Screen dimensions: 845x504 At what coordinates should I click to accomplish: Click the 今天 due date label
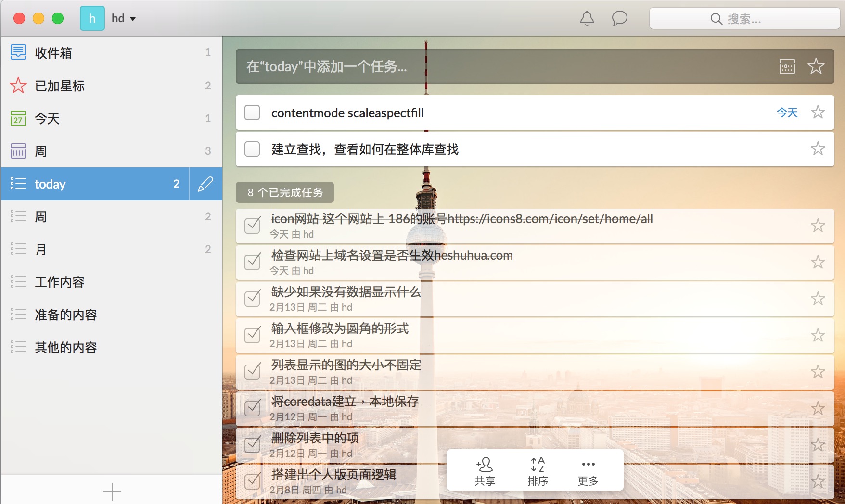tap(787, 113)
